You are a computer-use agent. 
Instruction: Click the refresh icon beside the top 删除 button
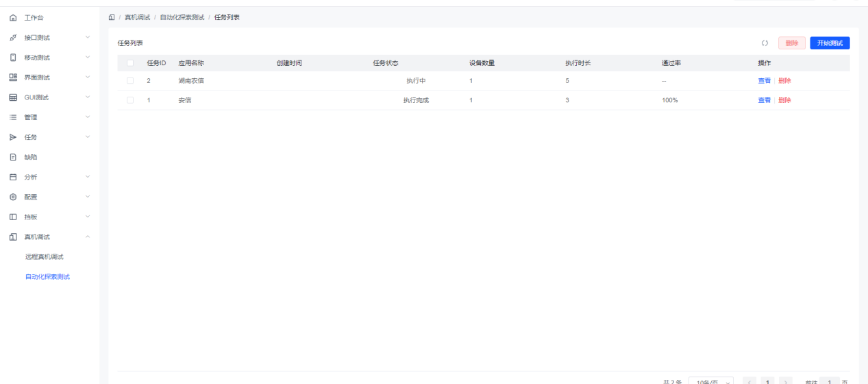[765, 43]
